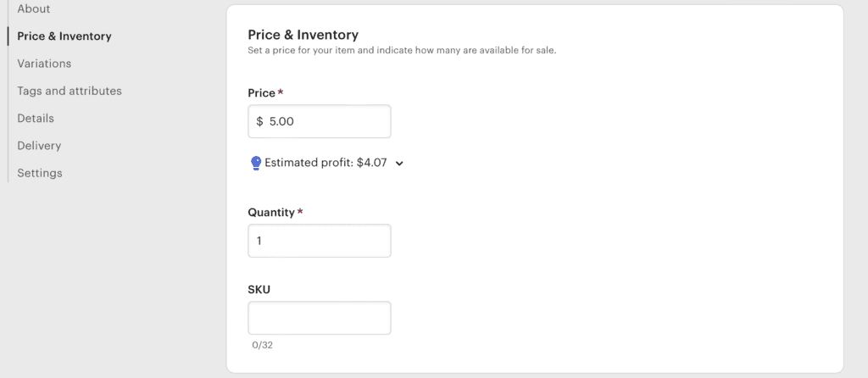Go to the Variations sidebar section
The image size is (868, 378).
(x=44, y=64)
